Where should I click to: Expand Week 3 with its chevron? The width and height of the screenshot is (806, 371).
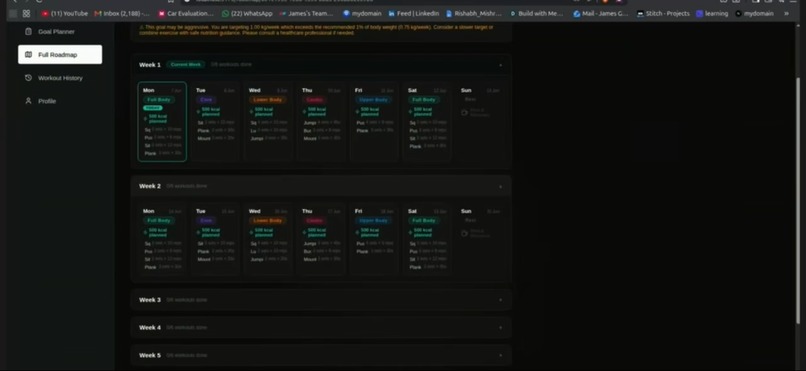point(500,300)
